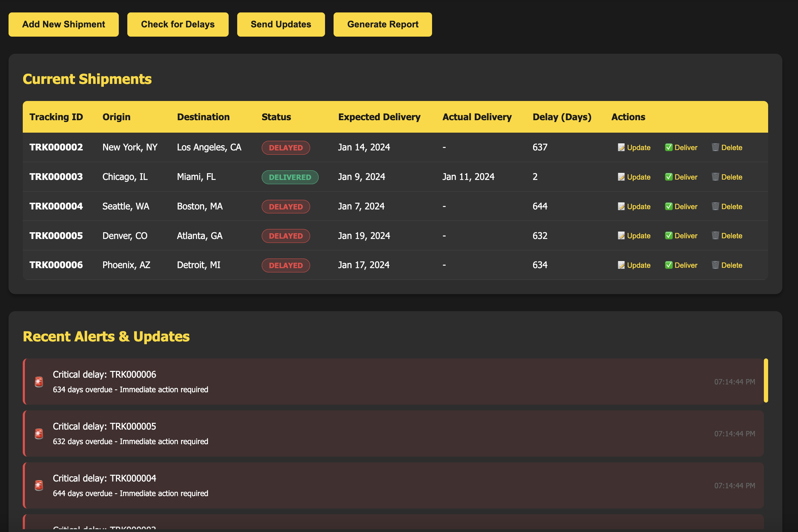Click Delay (Days) column header

click(x=562, y=117)
